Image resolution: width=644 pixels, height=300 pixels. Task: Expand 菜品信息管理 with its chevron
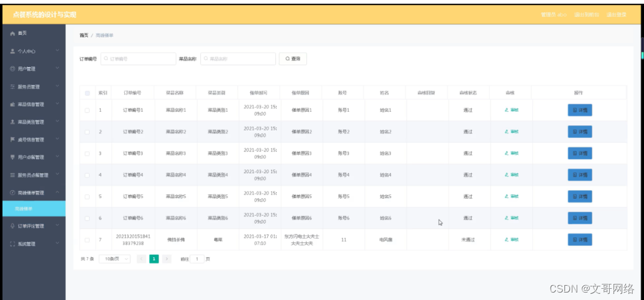[57, 104]
